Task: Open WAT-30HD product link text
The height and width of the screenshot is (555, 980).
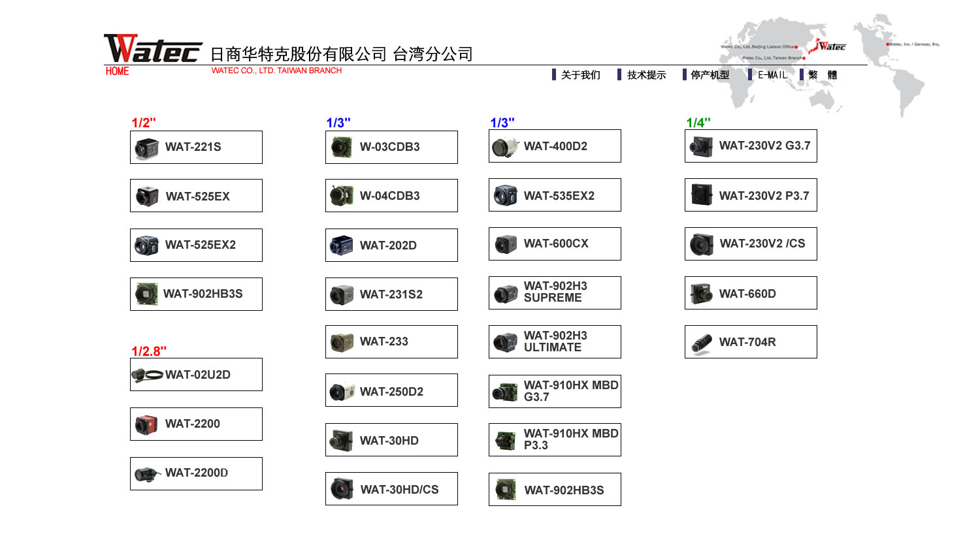Action: [x=389, y=441]
